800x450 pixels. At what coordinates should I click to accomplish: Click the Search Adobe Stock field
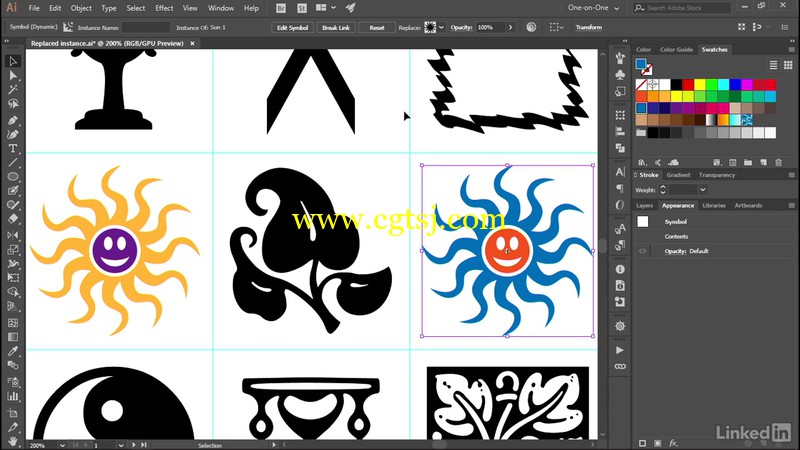point(682,8)
